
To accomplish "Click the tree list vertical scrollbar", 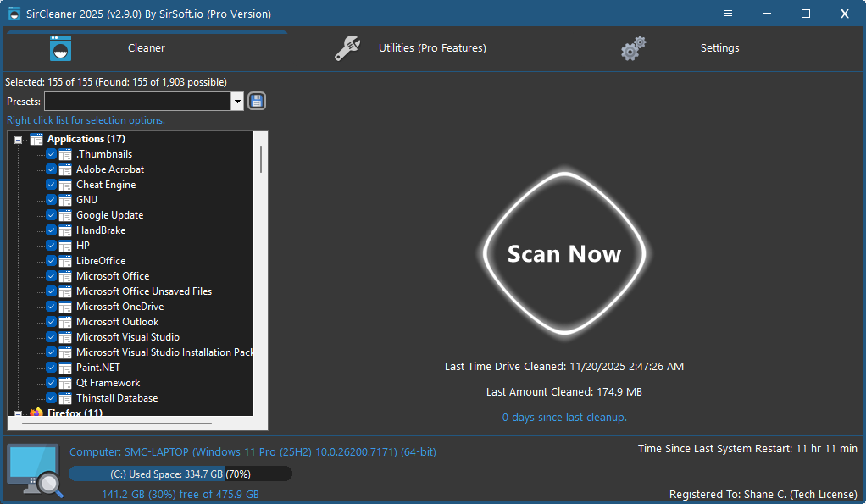I will tap(261, 159).
